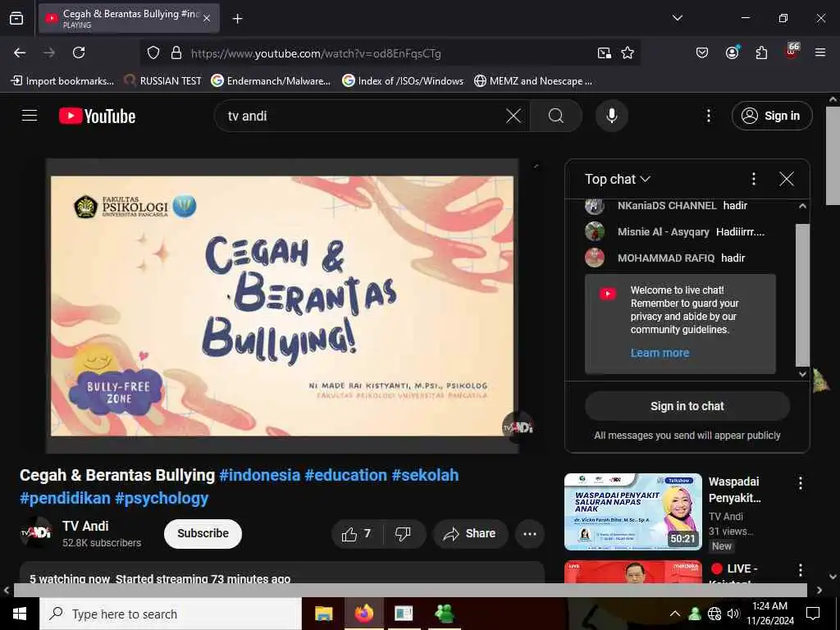Screen dimensions: 840x630
Task: Click the site security padlock icon
Action: 176,53
